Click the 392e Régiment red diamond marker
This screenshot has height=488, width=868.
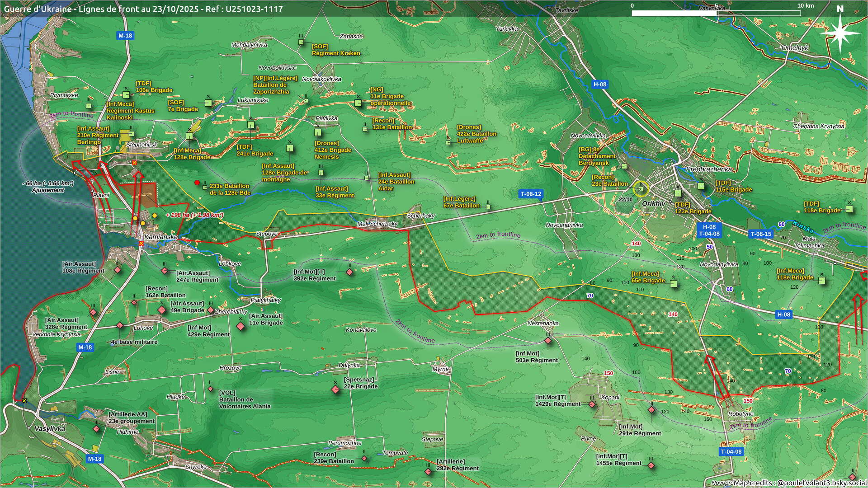coord(349,272)
